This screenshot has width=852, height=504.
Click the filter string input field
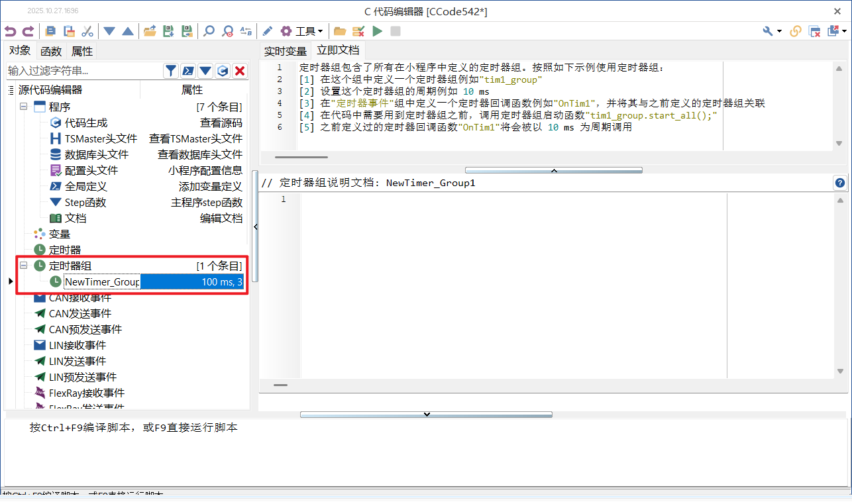point(83,71)
